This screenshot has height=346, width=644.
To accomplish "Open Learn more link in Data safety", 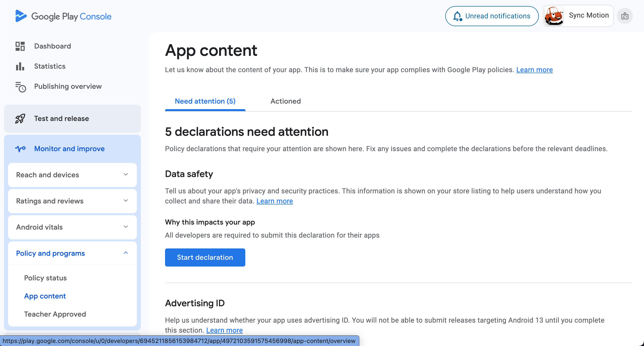I will point(275,201).
